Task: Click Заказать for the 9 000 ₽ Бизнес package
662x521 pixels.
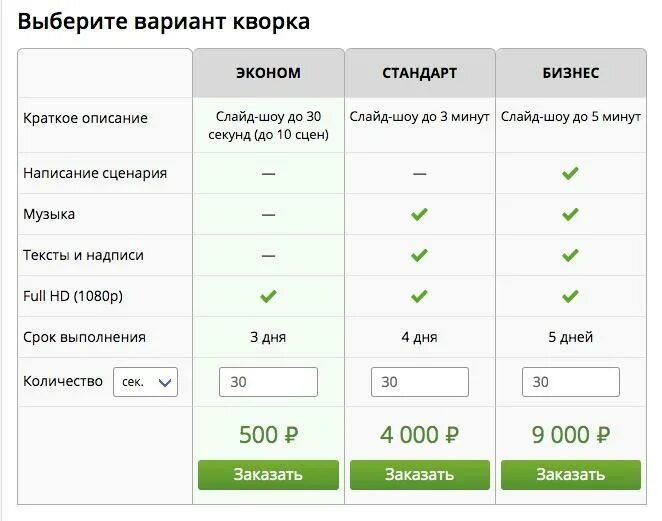Action: (571, 475)
